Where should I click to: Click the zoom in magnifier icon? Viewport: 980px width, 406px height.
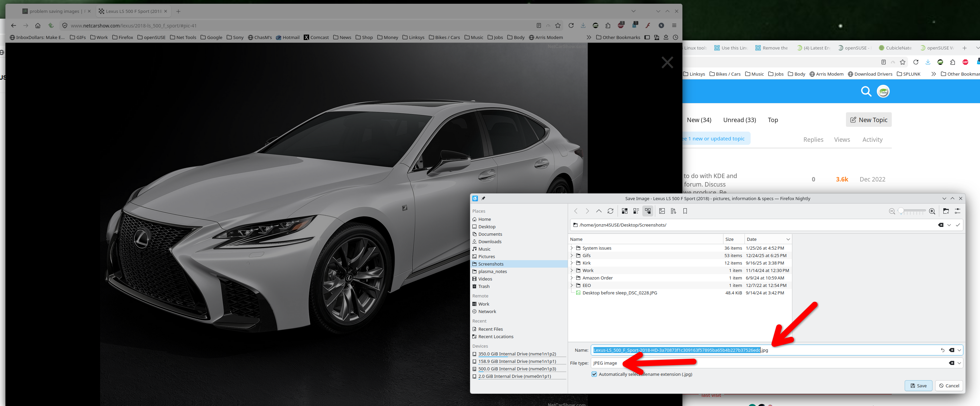click(x=932, y=211)
